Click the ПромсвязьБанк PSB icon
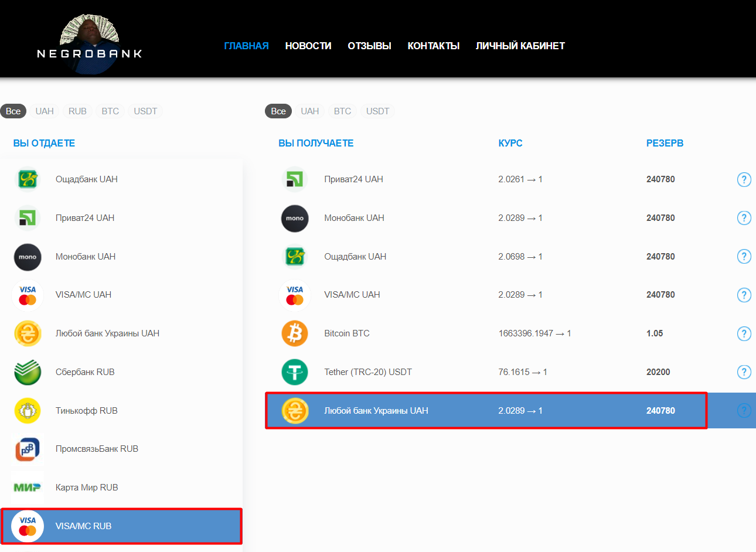Viewport: 756px width, 552px height. click(28, 449)
